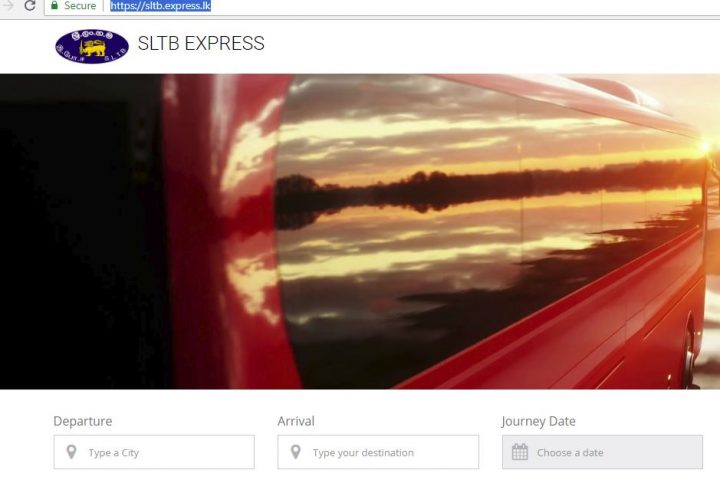
Task: Select the sltb.express.lk URL text
Action: [x=160, y=6]
